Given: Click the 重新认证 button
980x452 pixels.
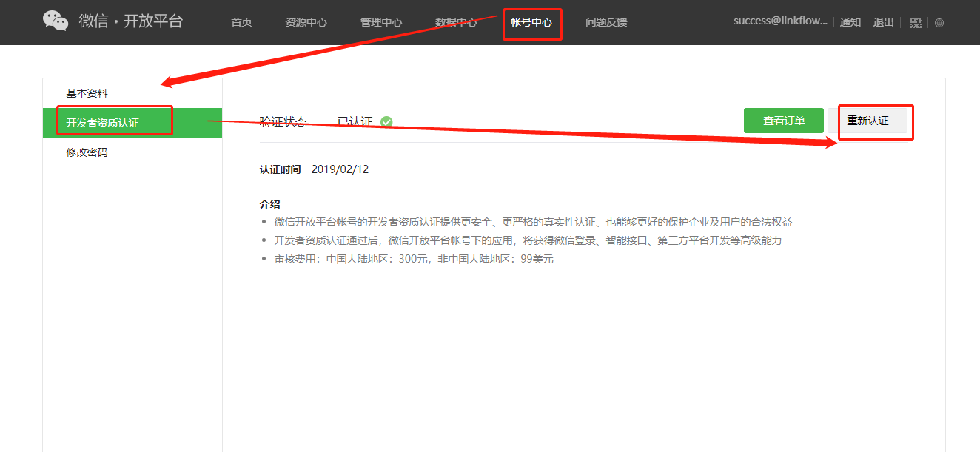Looking at the screenshot, I should (x=867, y=121).
